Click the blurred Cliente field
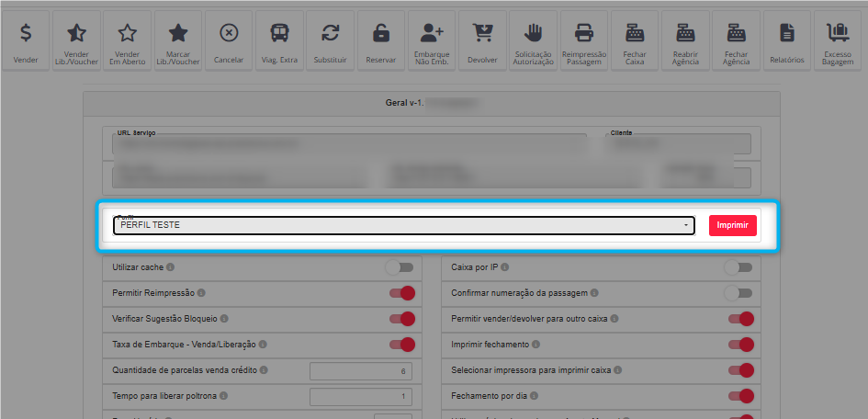Image resolution: width=868 pixels, height=419 pixels. (x=679, y=144)
